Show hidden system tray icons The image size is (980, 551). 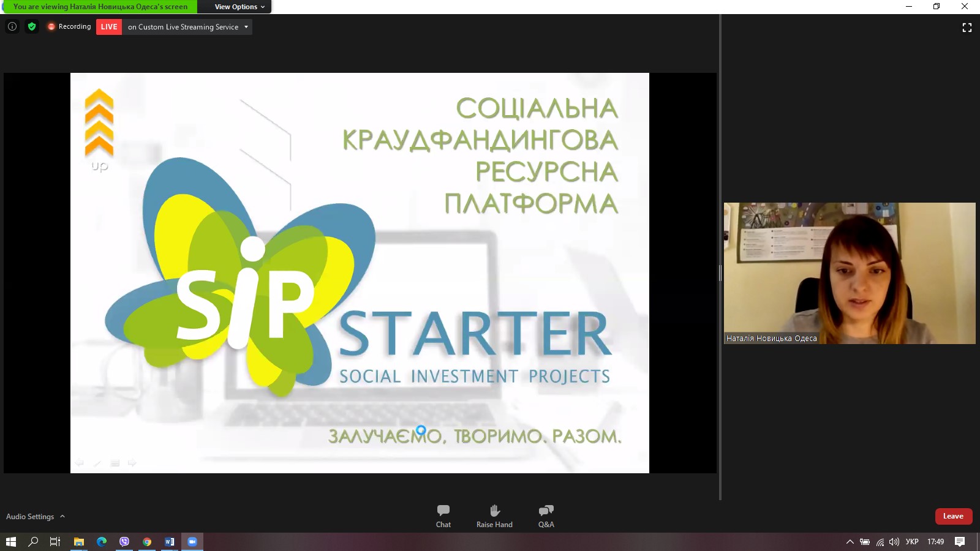pyautogui.click(x=850, y=542)
